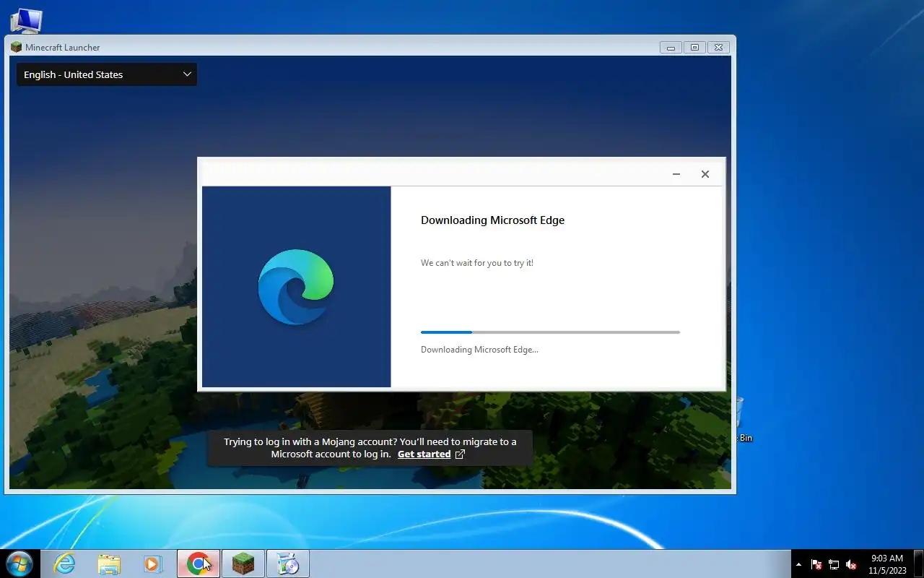Open the Windows Start menu

coord(19,564)
